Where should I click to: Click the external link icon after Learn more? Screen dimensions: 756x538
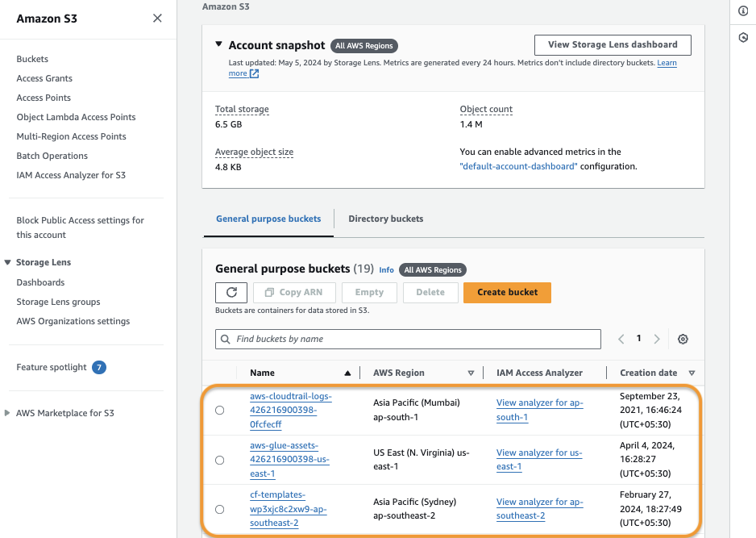tap(254, 73)
